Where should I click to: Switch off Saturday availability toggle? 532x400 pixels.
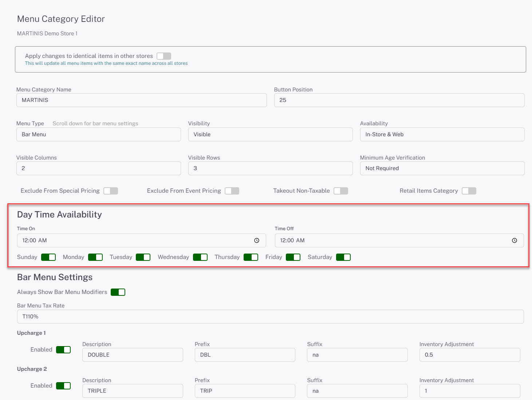point(343,257)
